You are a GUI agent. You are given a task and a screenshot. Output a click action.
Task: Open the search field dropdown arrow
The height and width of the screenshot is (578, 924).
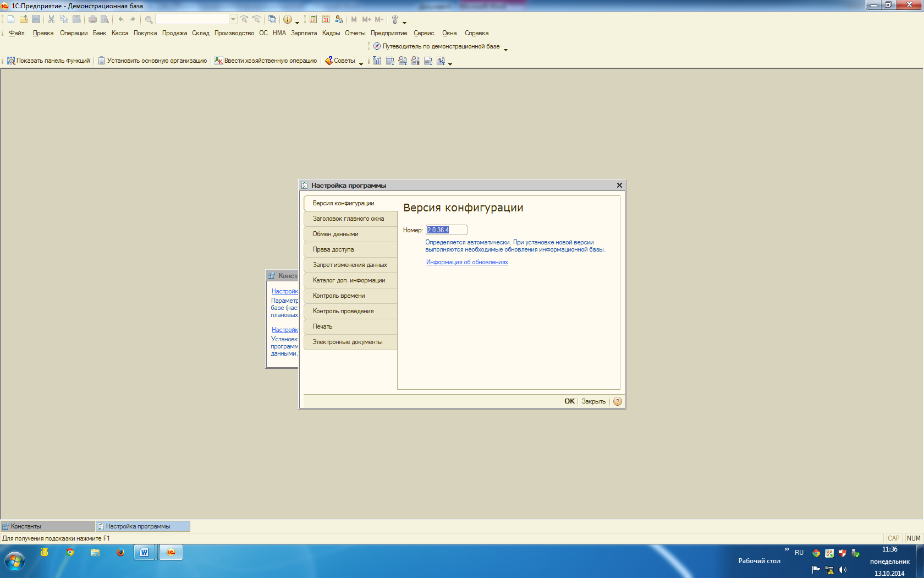(233, 19)
